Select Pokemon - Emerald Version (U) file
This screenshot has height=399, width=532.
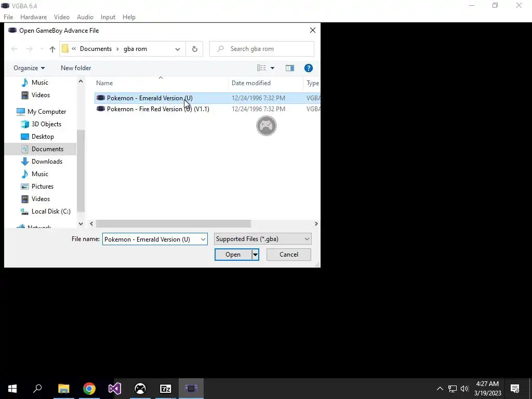tap(207, 98)
